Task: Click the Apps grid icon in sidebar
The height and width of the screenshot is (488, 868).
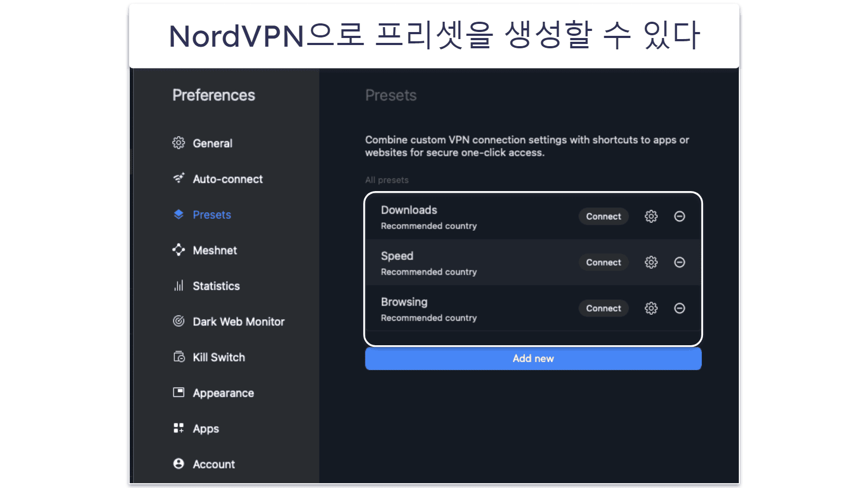Action: 179,428
